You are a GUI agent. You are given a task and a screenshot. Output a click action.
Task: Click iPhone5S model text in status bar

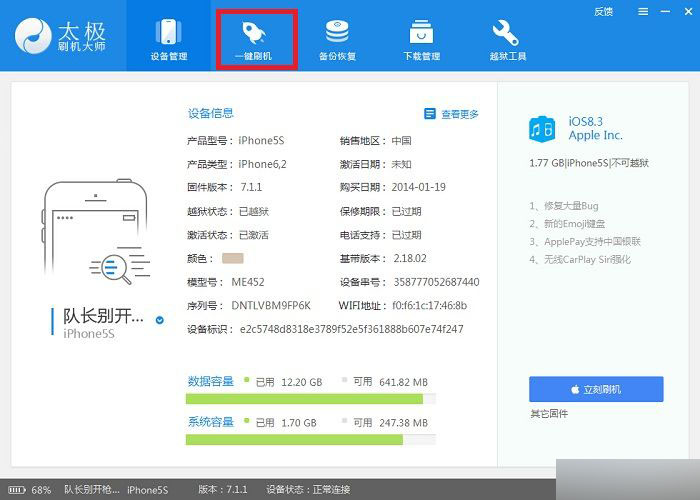click(147, 490)
